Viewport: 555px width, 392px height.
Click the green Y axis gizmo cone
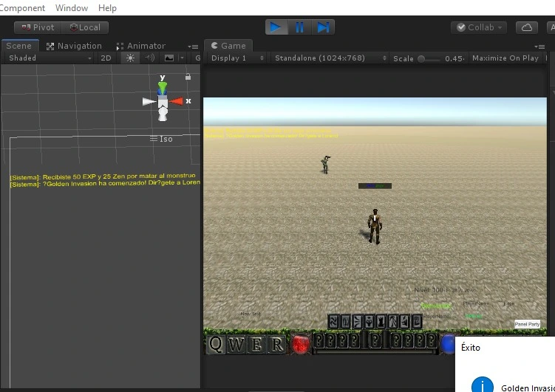163,87
